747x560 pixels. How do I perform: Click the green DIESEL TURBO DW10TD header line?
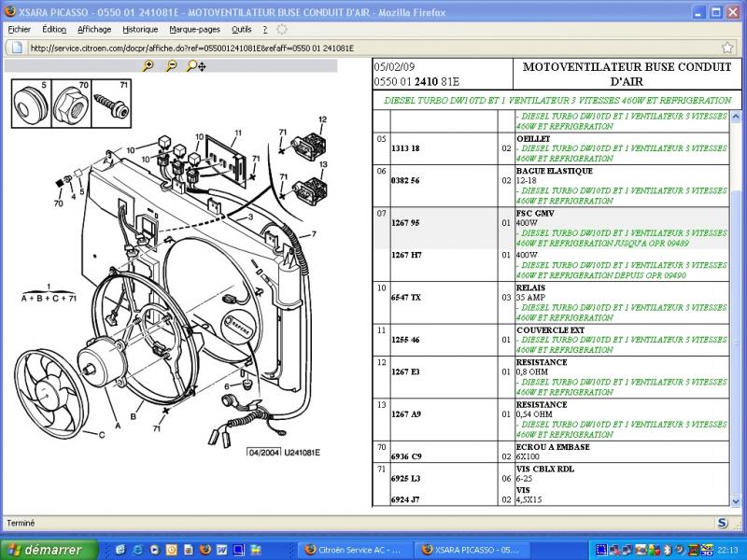[x=557, y=100]
